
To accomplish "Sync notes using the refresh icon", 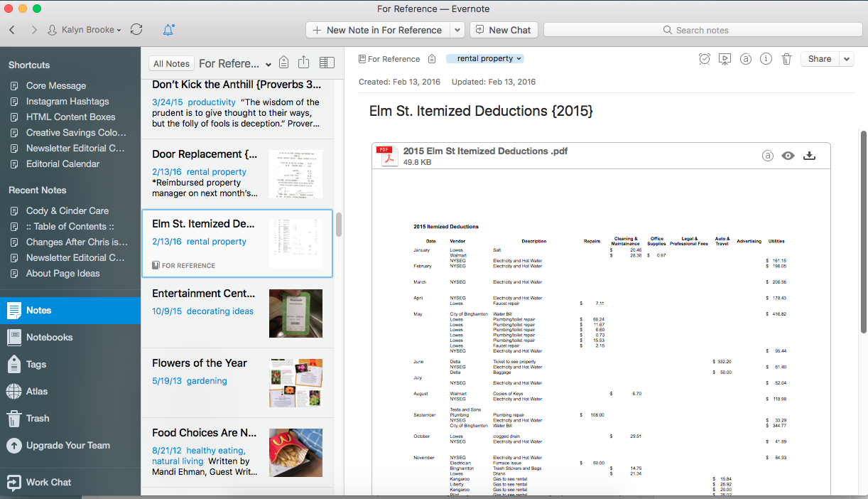I will tap(136, 30).
